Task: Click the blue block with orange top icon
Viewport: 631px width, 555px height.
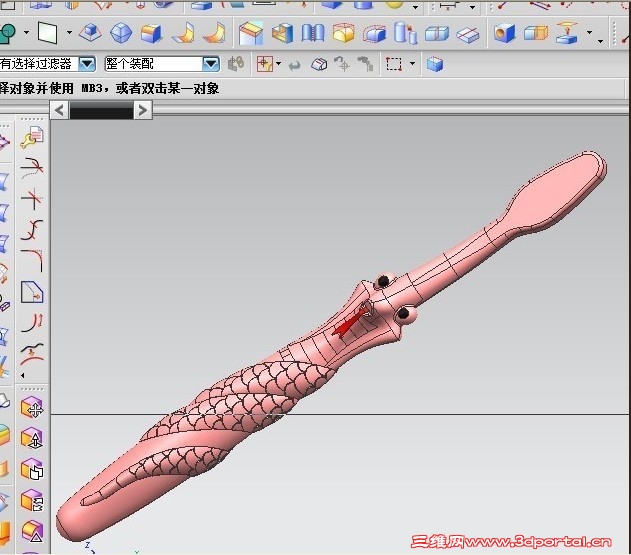Action: [151, 33]
